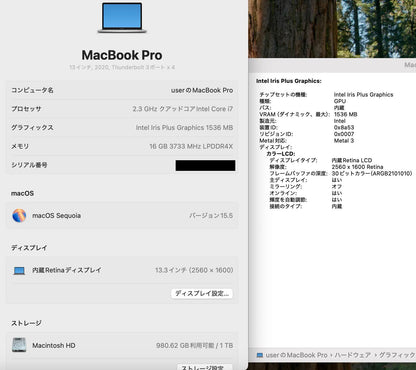Click the プロセッサ label
The image size is (416, 370).
click(x=26, y=109)
